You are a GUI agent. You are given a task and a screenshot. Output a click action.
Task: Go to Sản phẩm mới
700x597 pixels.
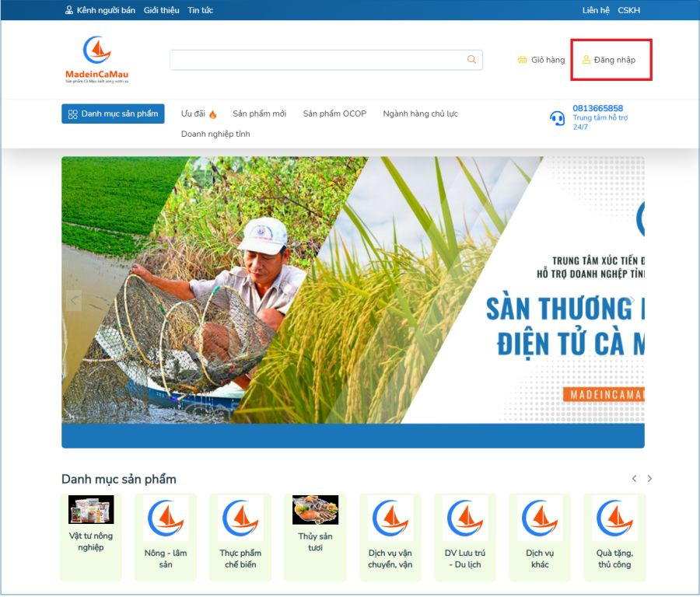pyautogui.click(x=259, y=113)
